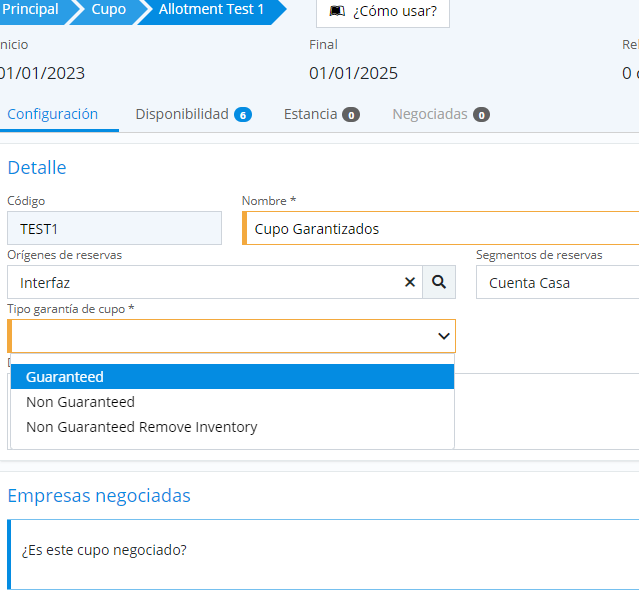
Task: Click the Segmentos de reservas Cuenta Casa field
Action: click(x=557, y=283)
